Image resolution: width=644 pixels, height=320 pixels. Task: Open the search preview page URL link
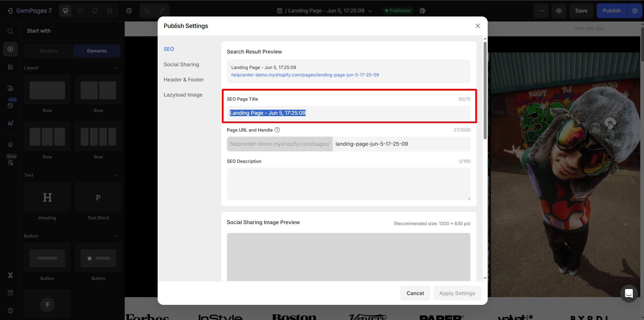(x=305, y=75)
